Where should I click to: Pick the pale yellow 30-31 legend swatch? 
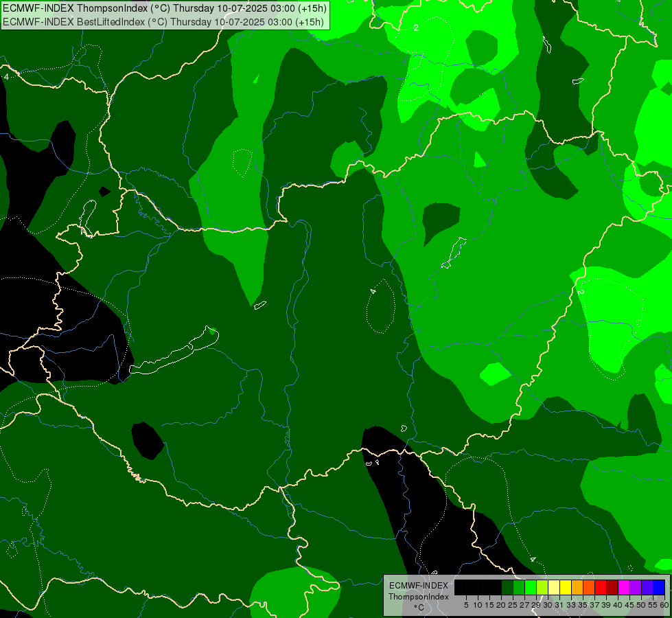(554, 587)
